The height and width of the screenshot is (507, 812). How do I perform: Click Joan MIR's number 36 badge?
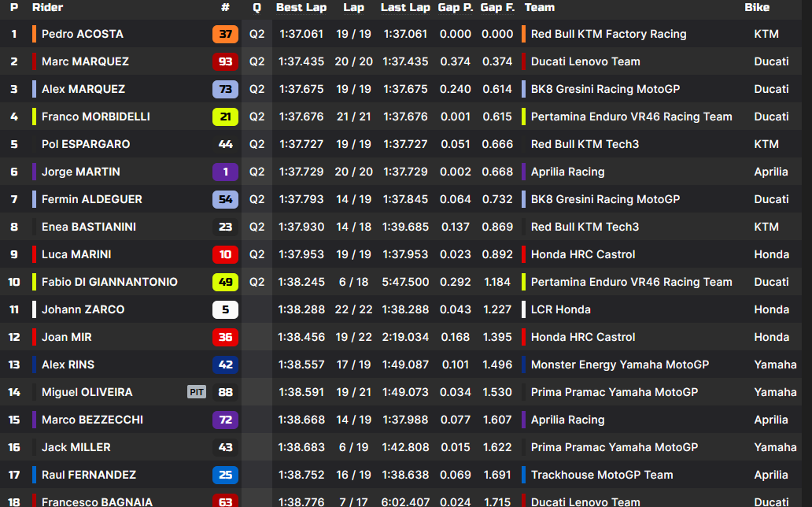point(225,337)
